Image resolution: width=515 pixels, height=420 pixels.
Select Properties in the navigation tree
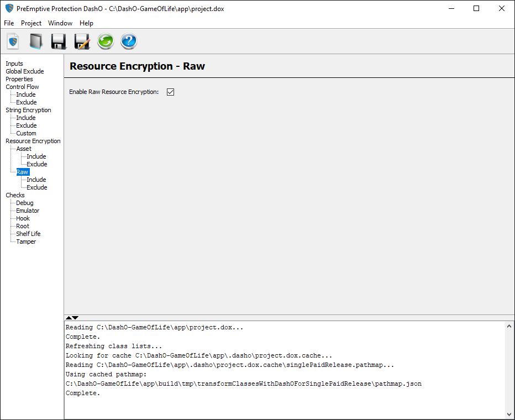(19, 79)
